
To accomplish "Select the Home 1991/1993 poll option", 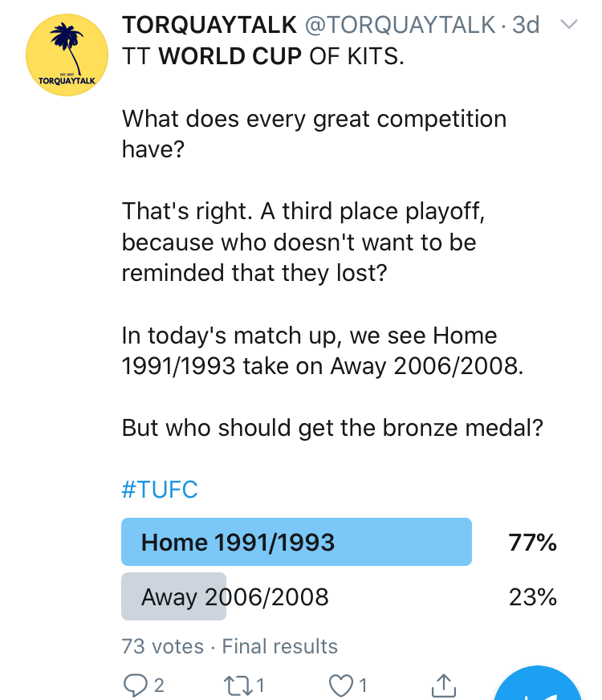I will [295, 543].
